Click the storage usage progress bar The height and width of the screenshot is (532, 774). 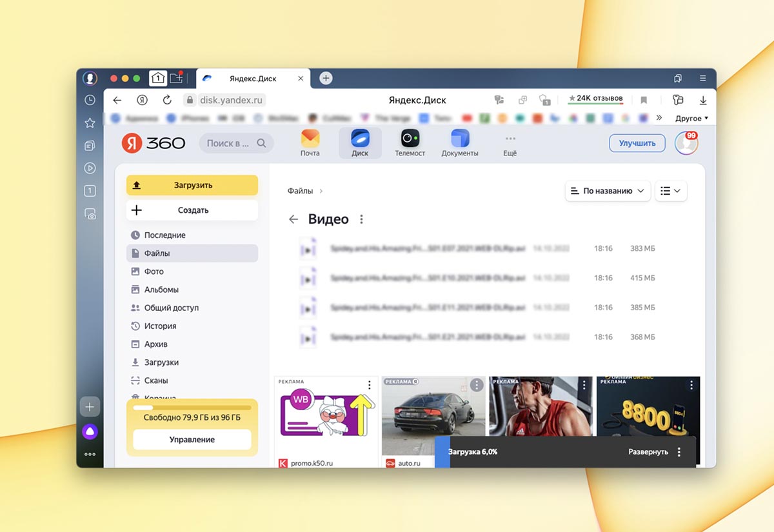192,408
